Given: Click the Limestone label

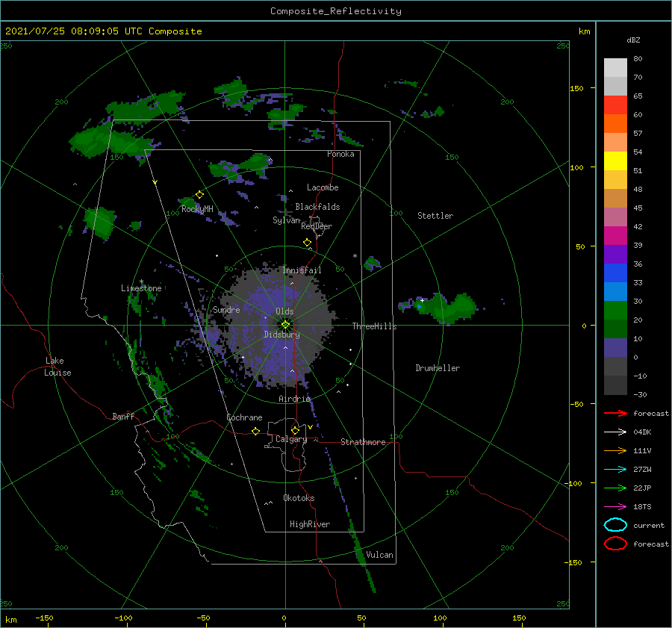Looking at the screenshot, I should 141,288.
